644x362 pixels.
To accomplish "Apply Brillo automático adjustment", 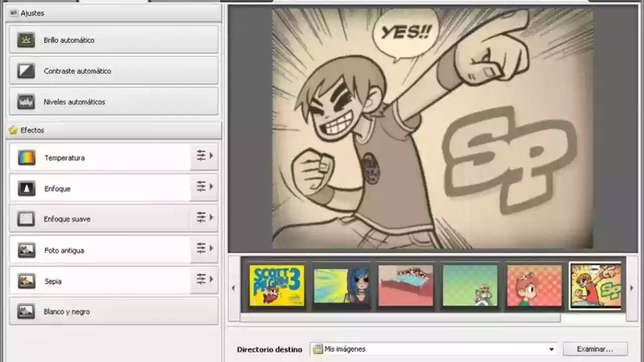I will [114, 40].
